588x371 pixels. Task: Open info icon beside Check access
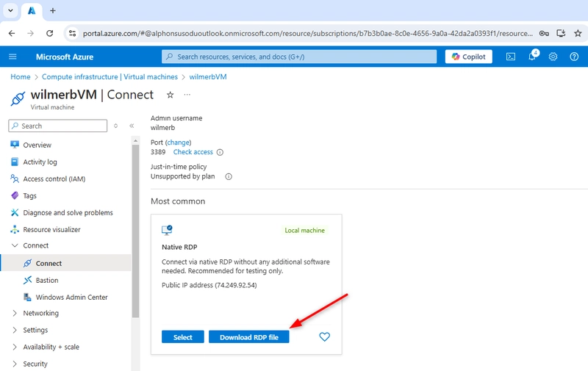(x=220, y=152)
